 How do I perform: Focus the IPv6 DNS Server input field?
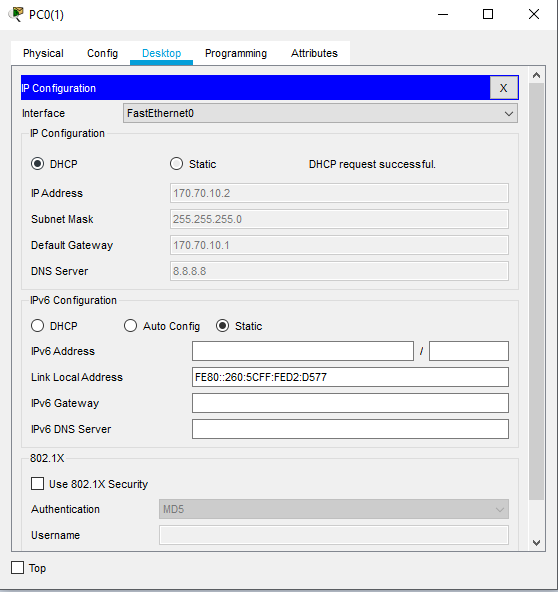click(350, 429)
